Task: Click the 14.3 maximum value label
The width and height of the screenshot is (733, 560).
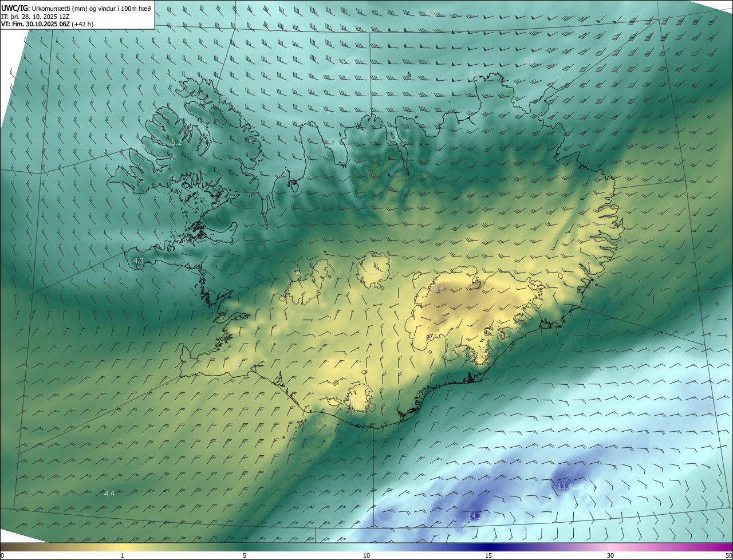Action: click(x=475, y=516)
